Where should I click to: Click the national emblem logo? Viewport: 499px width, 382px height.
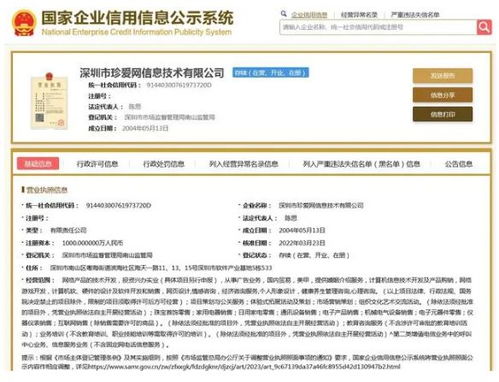pos(23,23)
